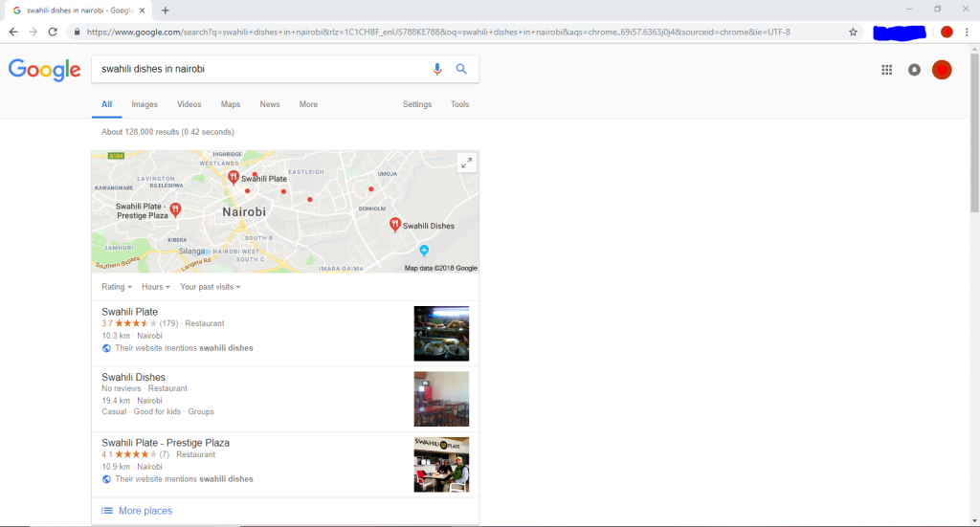The width and height of the screenshot is (980, 527).
Task: Click the page vertical scrollbar thumb
Action: 974,133
